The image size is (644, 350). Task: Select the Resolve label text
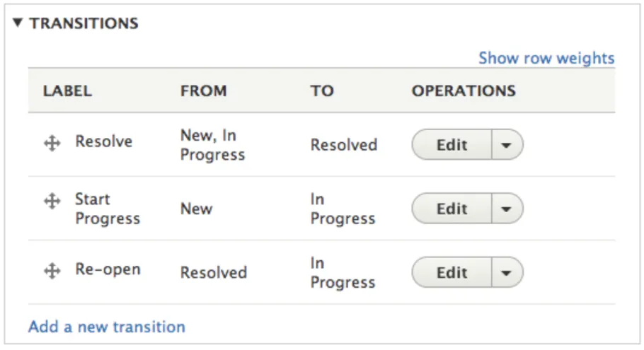click(104, 141)
